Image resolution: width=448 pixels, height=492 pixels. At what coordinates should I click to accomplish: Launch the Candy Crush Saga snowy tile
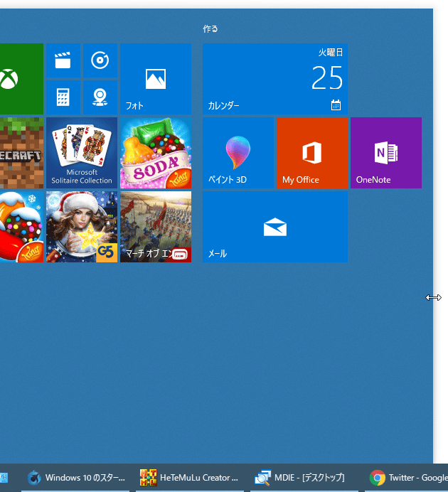click(21, 227)
